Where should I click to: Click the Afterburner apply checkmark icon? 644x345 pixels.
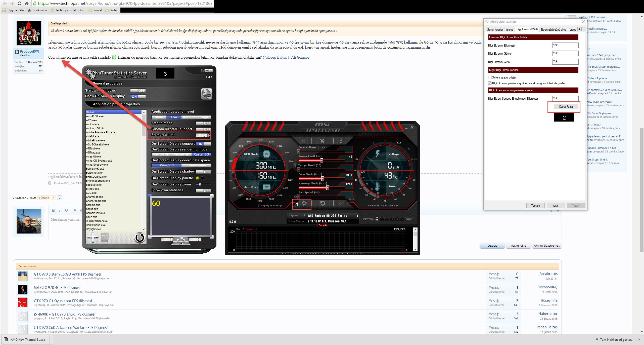[x=341, y=203]
